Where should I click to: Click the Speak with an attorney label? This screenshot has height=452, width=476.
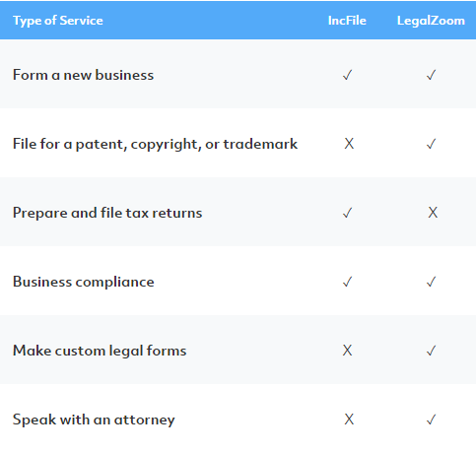click(94, 420)
